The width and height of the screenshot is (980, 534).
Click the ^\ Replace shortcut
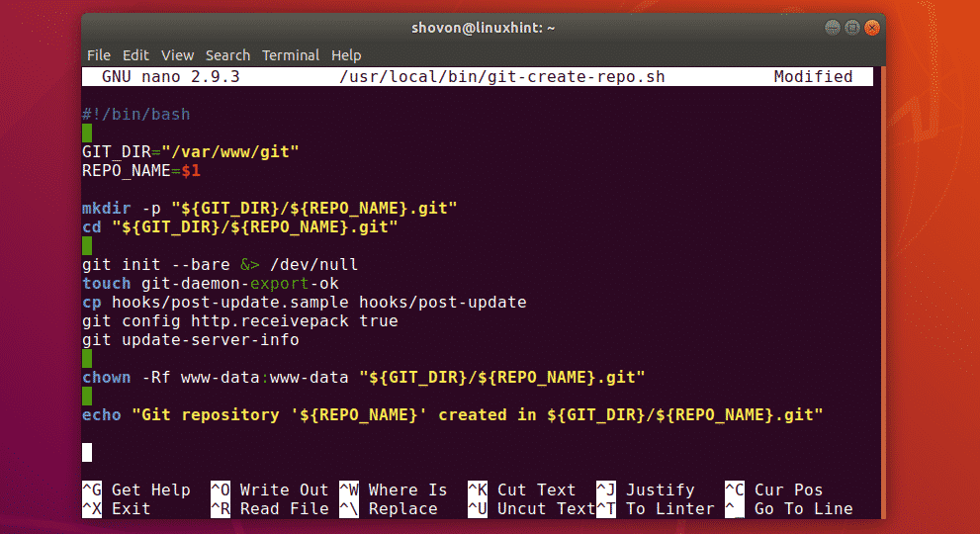click(388, 508)
